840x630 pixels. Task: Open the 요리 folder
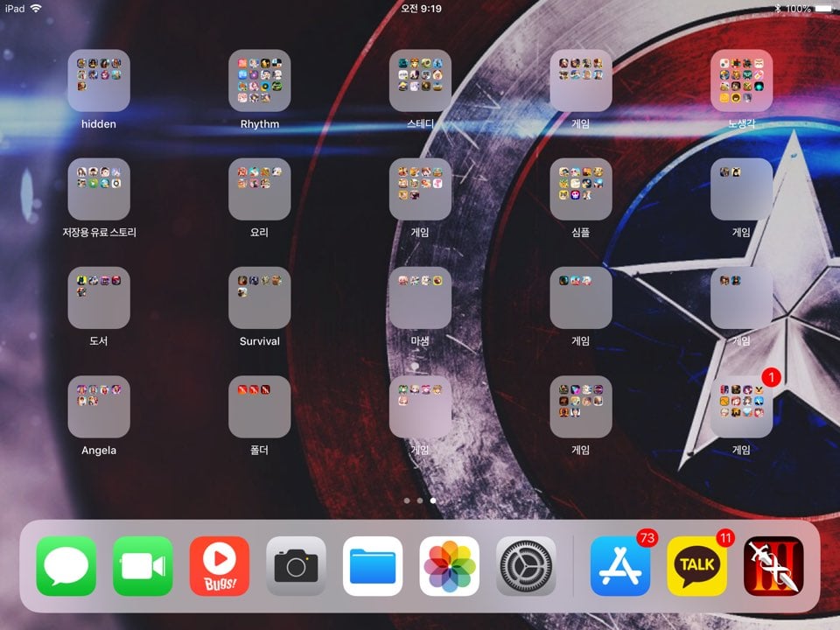(x=259, y=189)
